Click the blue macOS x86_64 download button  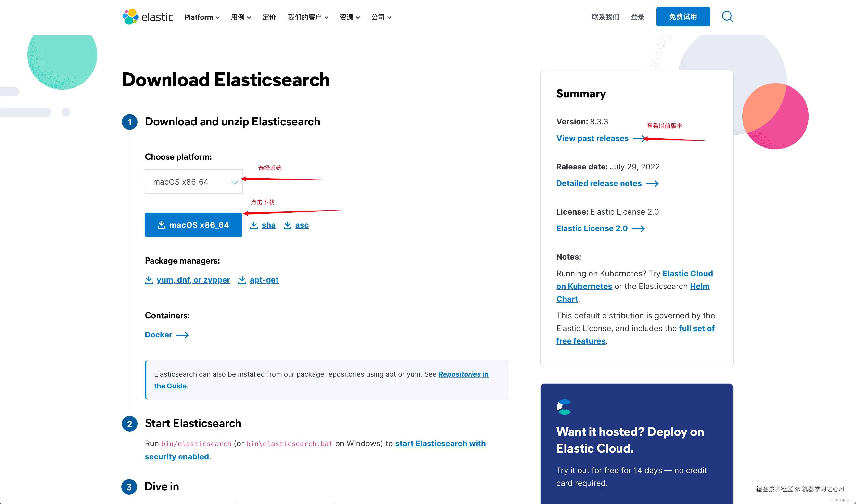pos(193,225)
